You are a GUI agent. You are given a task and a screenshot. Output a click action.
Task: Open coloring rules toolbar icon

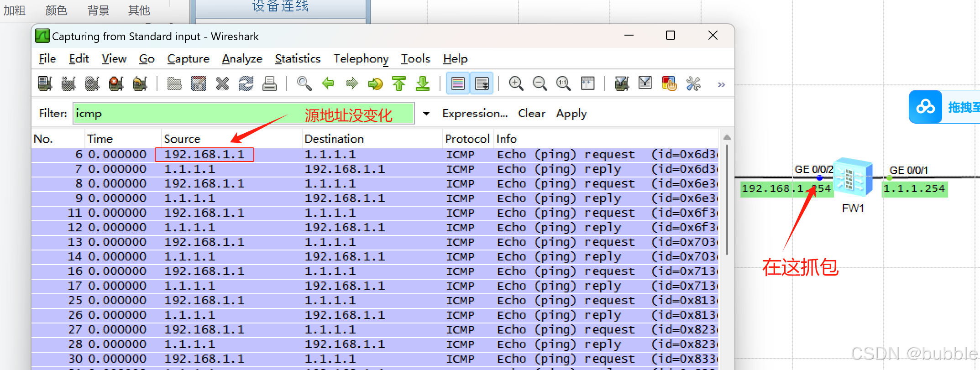tap(669, 83)
